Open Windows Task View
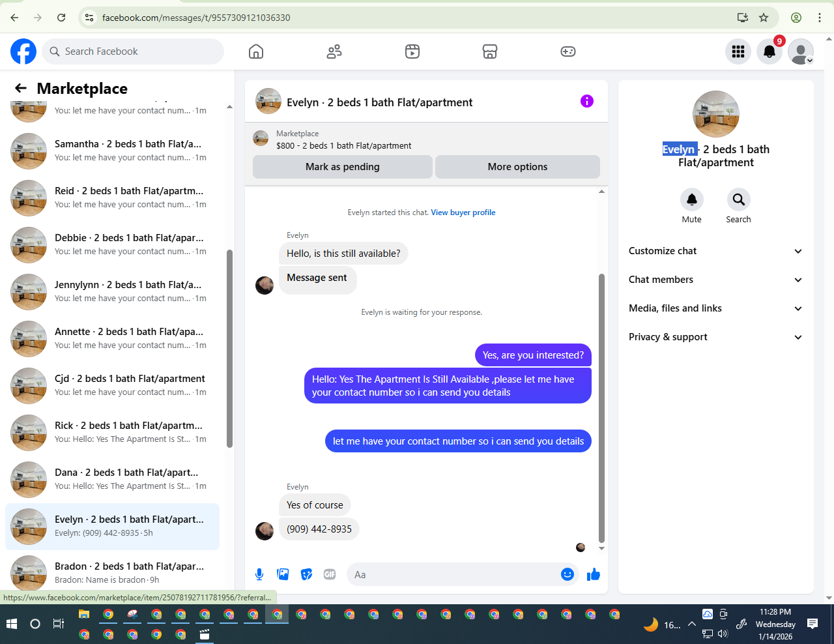 [59, 624]
